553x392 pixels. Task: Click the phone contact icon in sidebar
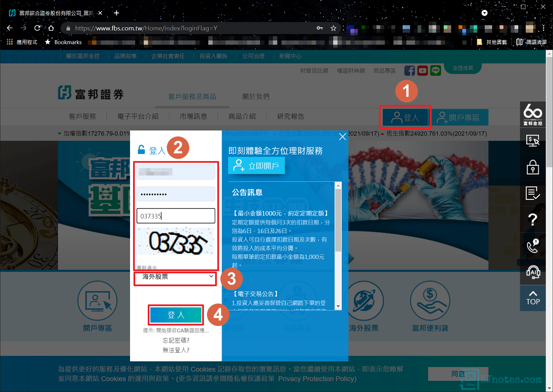533,246
